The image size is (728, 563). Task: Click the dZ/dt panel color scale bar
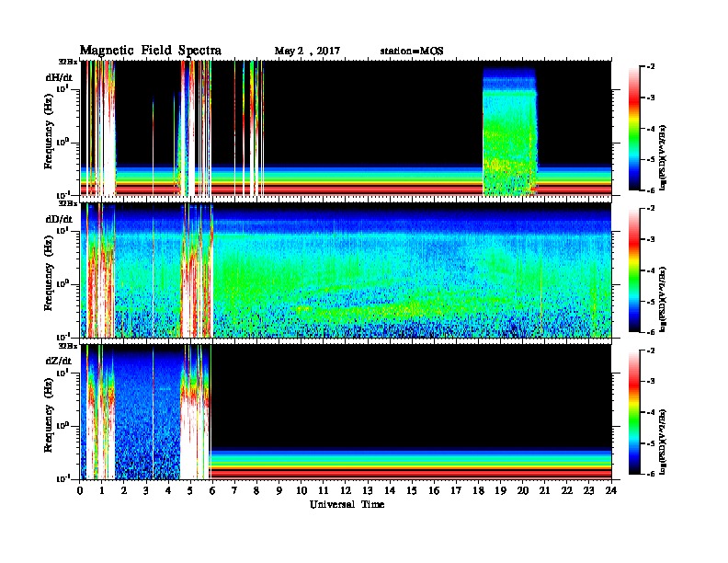(634, 411)
